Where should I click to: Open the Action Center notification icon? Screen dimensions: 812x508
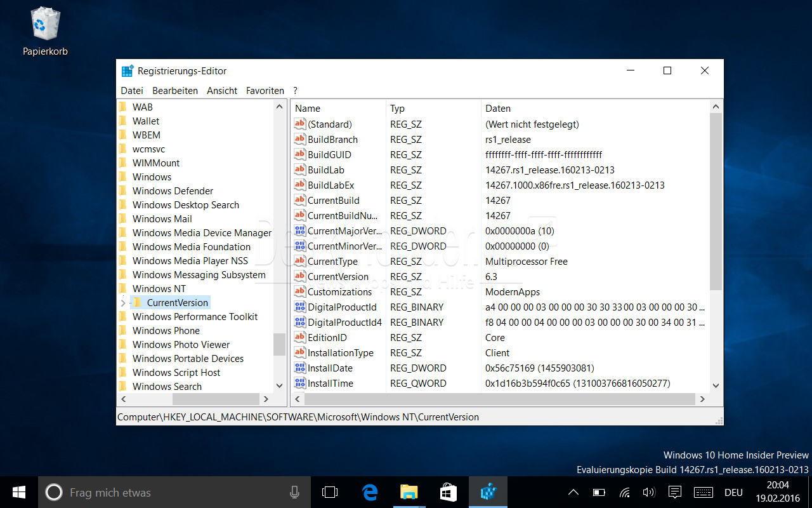point(675,492)
